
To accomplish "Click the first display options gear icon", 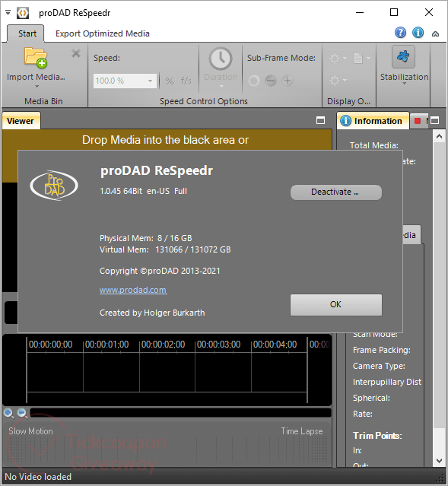I will [x=335, y=58].
